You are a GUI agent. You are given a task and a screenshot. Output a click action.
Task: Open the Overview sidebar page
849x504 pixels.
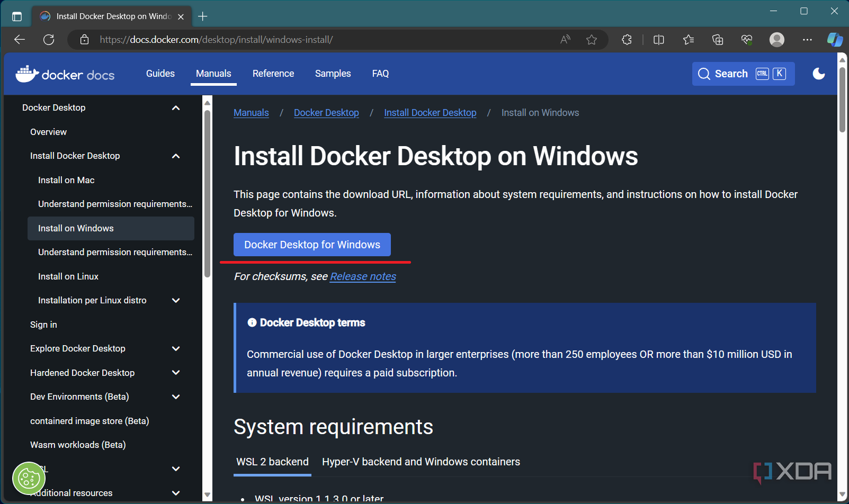coord(48,132)
